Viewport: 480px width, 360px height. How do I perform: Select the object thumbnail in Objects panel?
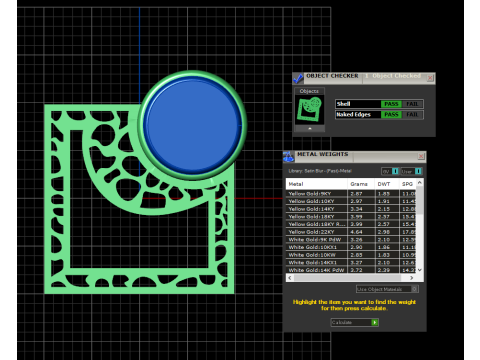click(x=310, y=110)
